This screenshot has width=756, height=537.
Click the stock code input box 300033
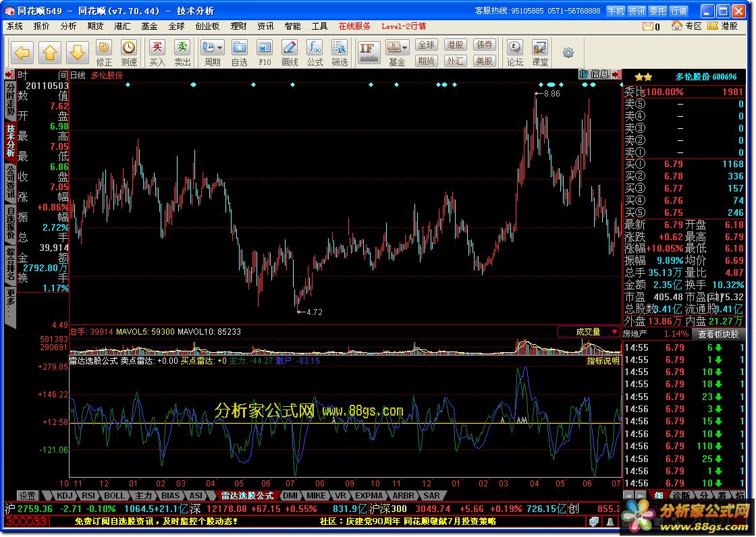[x=27, y=521]
